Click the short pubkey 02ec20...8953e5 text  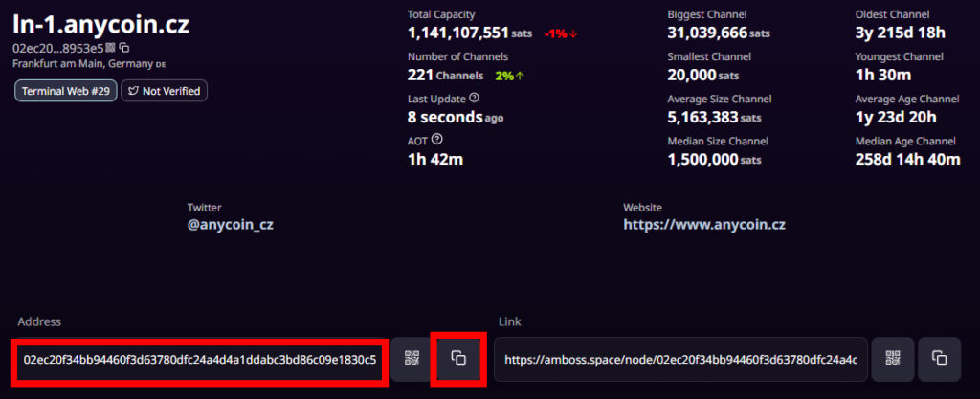click(58, 48)
